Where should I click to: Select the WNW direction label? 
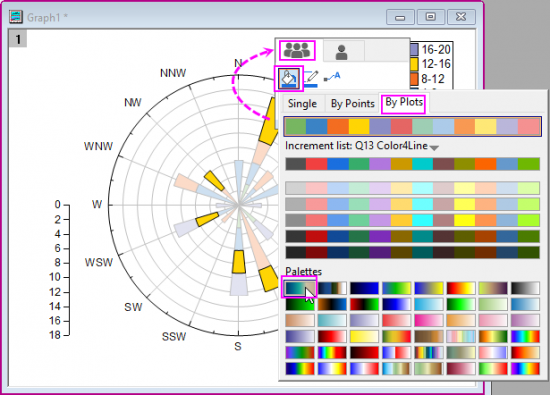tap(98, 146)
